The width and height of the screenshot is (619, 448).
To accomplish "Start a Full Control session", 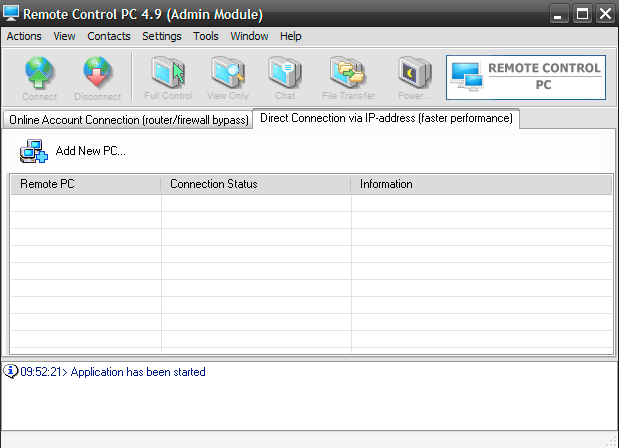I will tap(168, 78).
